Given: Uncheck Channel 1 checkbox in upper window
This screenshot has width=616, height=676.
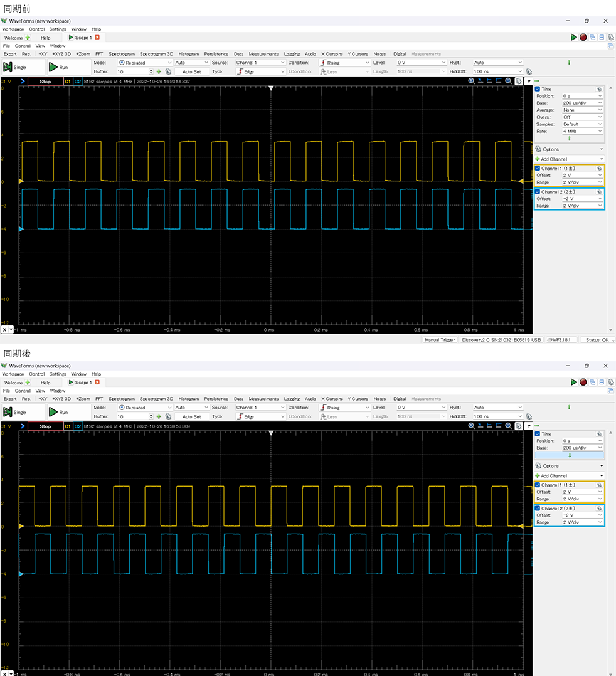Looking at the screenshot, I should tap(538, 169).
